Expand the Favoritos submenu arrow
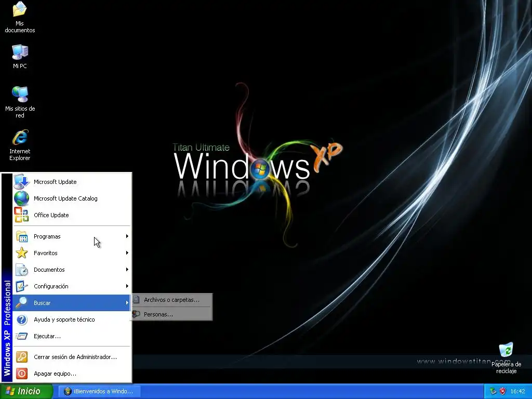This screenshot has width=532, height=399. (x=127, y=253)
